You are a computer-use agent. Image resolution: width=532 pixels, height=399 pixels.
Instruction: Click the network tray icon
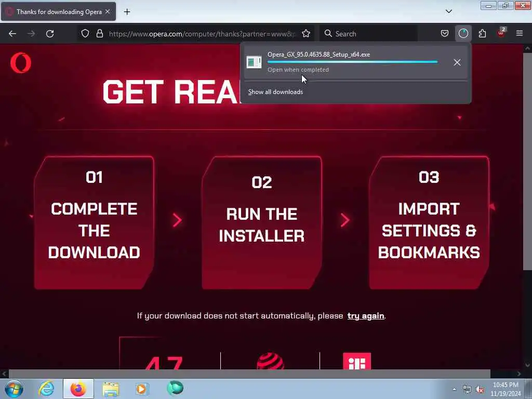pos(467,390)
